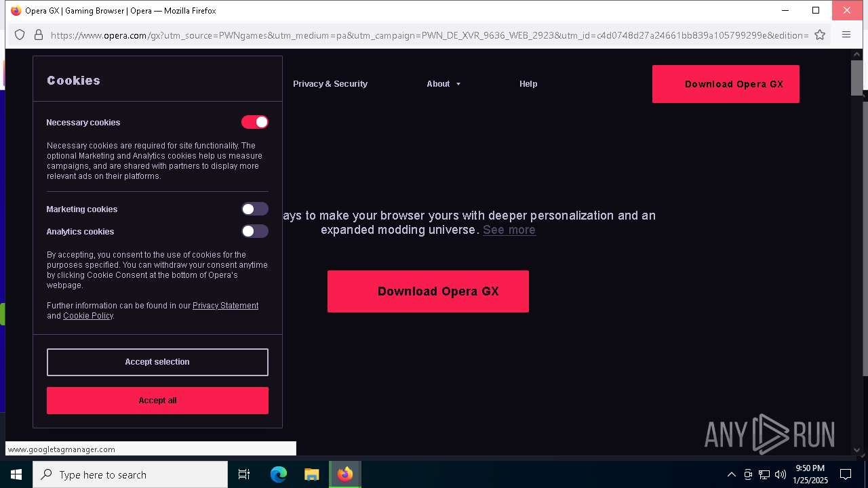Open the network tray icon
Image resolution: width=868 pixels, height=488 pixels.
click(x=764, y=474)
